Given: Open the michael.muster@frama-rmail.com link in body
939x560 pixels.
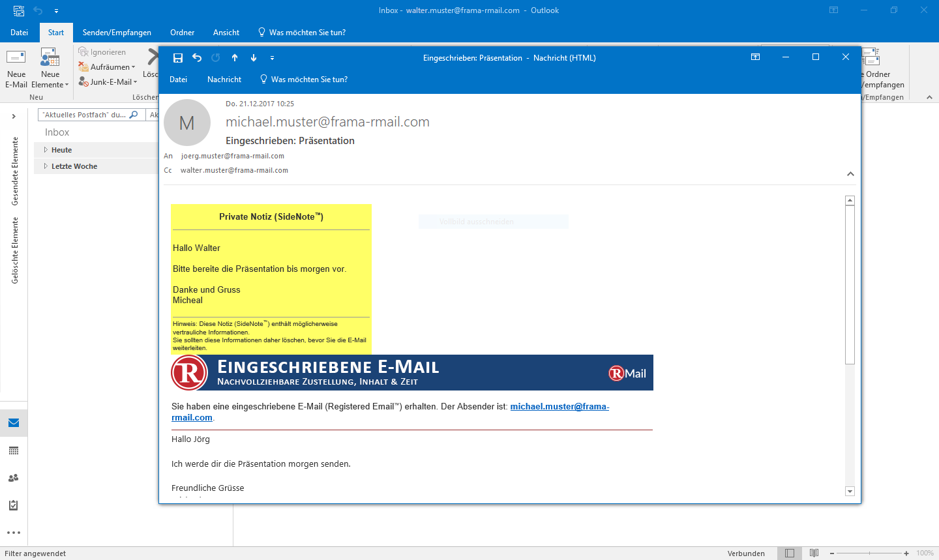Looking at the screenshot, I should (559, 406).
